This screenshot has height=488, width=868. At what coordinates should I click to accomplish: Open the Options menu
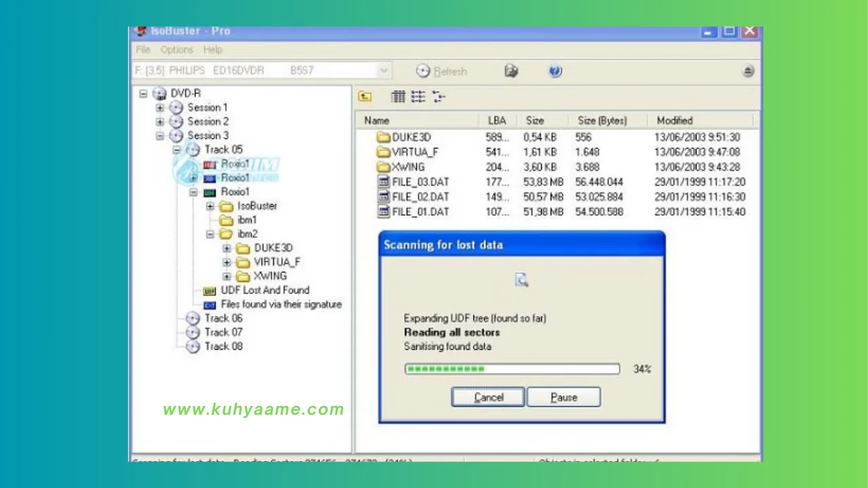pos(177,50)
